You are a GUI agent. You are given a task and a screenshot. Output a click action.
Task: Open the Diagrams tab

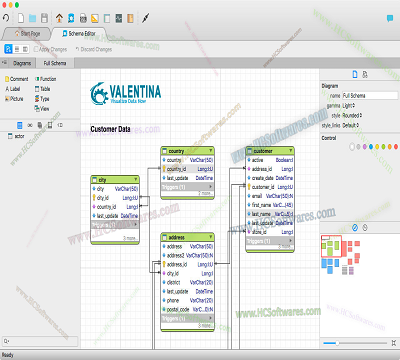pos(22,63)
